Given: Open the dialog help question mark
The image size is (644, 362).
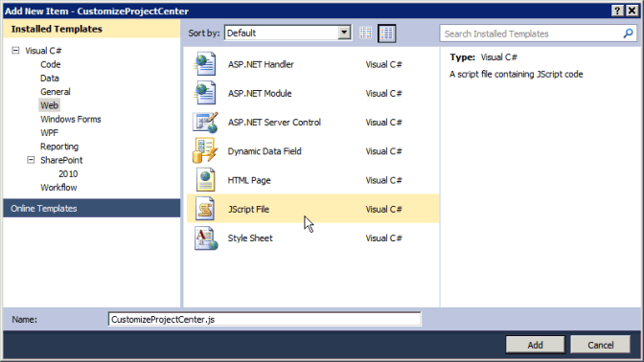Looking at the screenshot, I should (x=617, y=11).
